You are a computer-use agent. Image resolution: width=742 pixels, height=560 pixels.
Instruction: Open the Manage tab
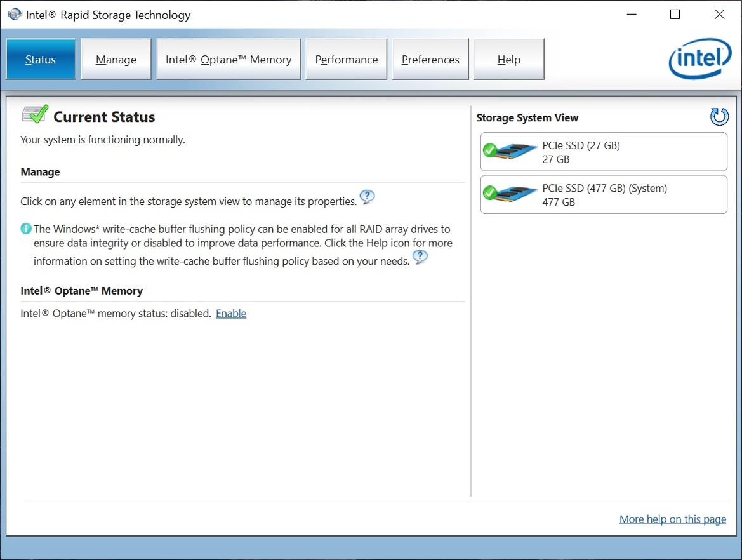point(116,59)
